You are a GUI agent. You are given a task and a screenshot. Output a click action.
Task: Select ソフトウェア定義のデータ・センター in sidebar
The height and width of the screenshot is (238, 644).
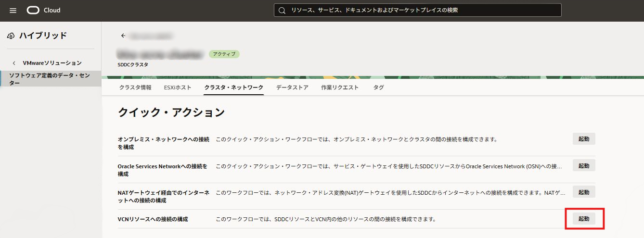pyautogui.click(x=50, y=79)
